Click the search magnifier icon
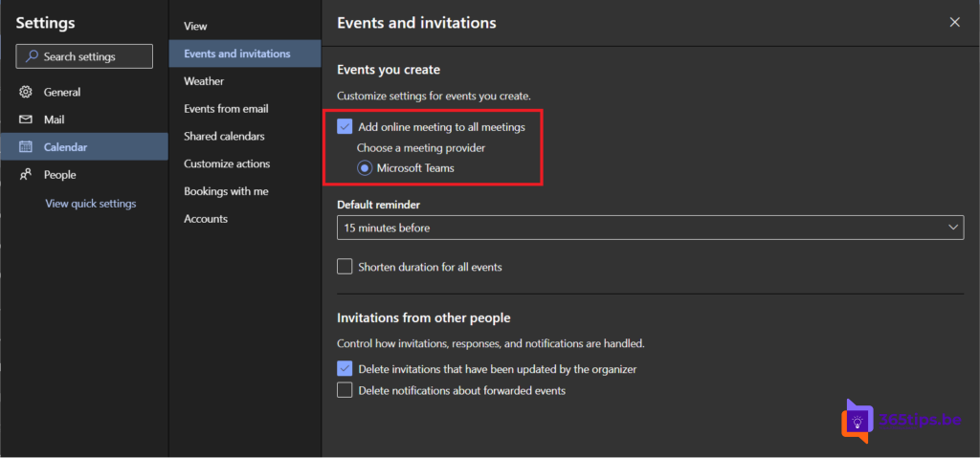Image resolution: width=980 pixels, height=458 pixels. pos(32,57)
